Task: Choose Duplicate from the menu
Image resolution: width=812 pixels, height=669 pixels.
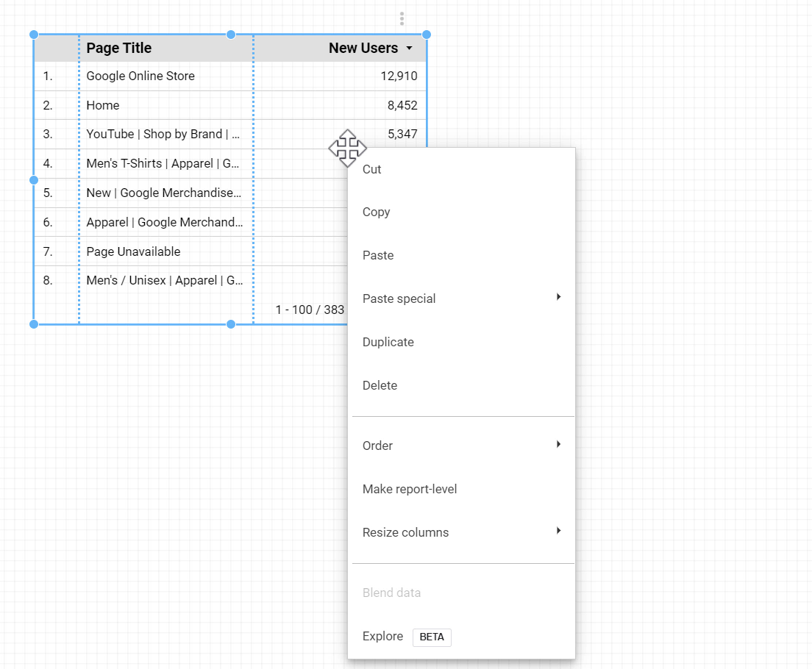Action: (461, 343)
